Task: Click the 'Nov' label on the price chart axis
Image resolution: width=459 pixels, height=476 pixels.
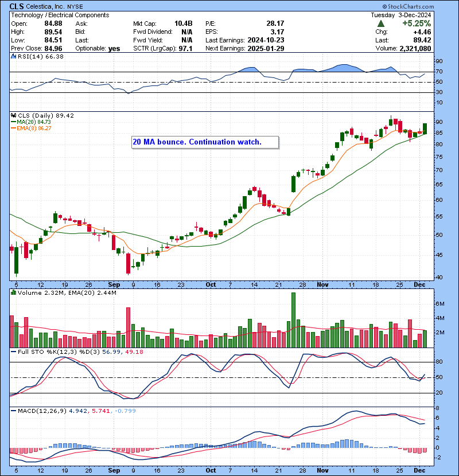Action: (x=322, y=285)
